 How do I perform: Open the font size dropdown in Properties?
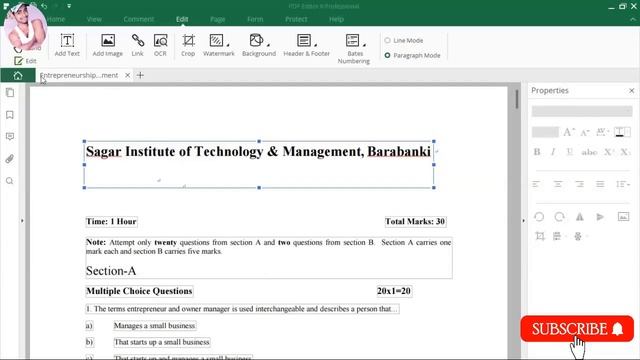pyautogui.click(x=545, y=132)
